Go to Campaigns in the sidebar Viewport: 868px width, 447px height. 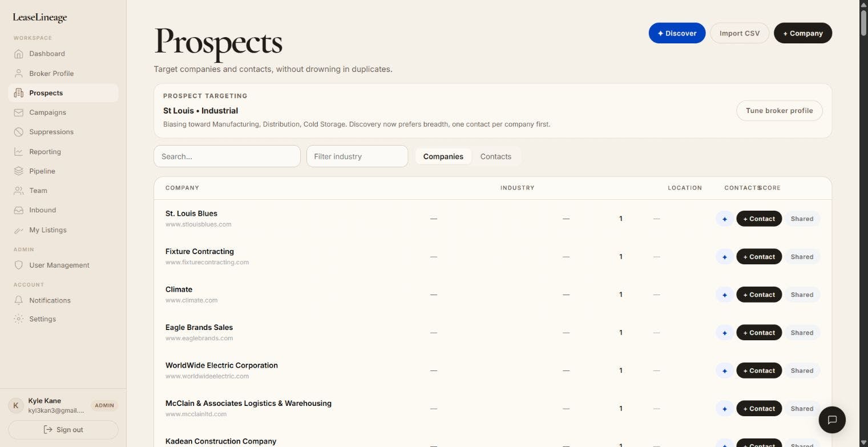coord(63,112)
